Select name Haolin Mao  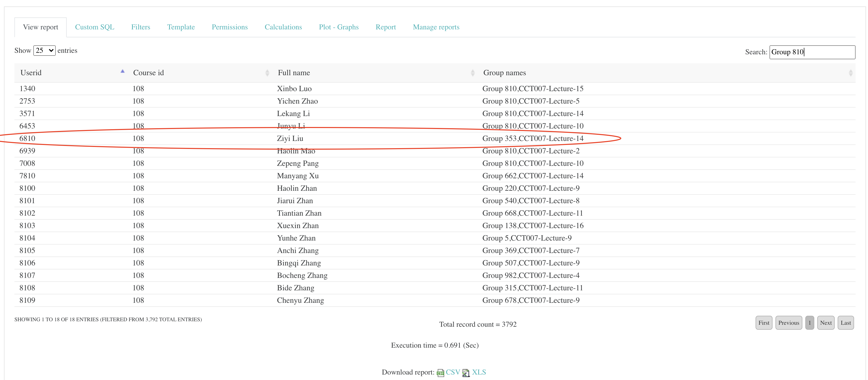coord(296,151)
